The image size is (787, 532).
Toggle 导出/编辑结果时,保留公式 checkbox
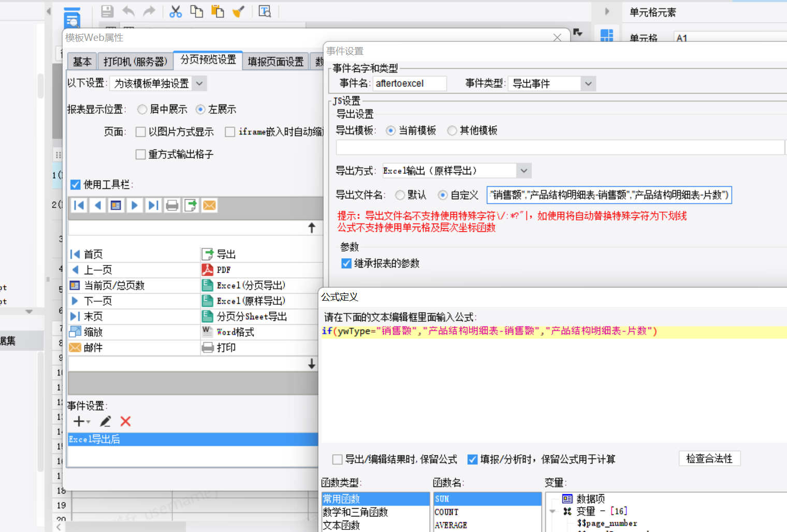coord(338,459)
